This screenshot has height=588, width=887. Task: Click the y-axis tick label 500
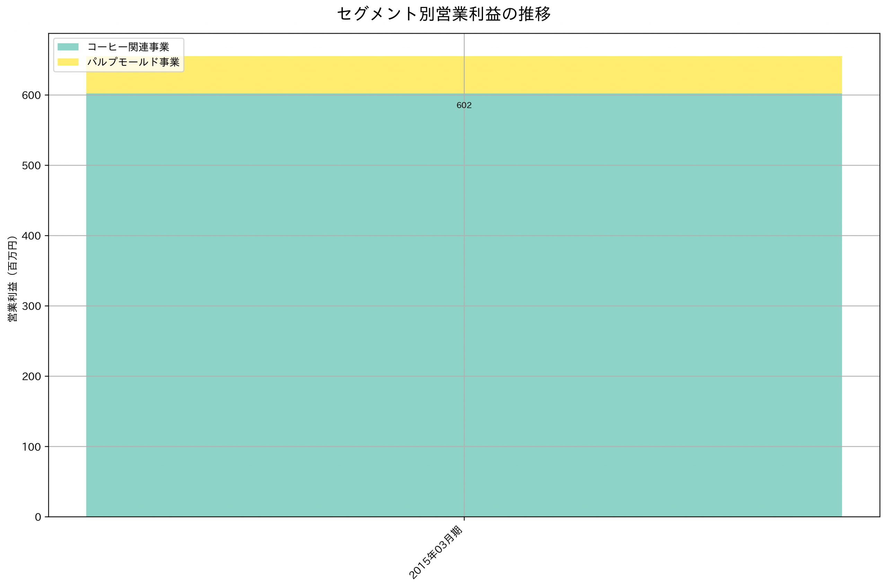coord(31,165)
